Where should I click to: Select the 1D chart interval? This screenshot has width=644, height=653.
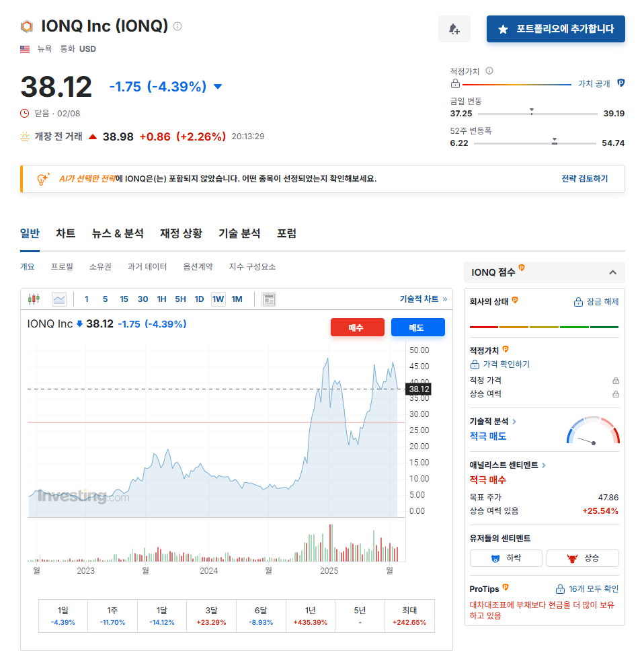point(200,299)
